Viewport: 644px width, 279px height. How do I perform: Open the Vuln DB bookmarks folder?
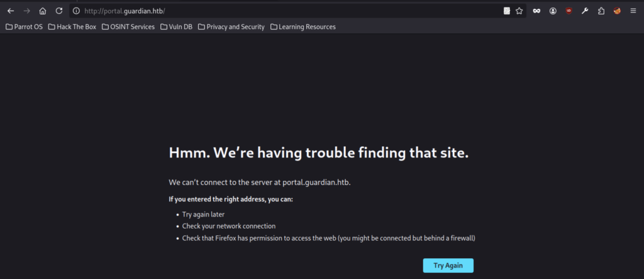(x=177, y=27)
